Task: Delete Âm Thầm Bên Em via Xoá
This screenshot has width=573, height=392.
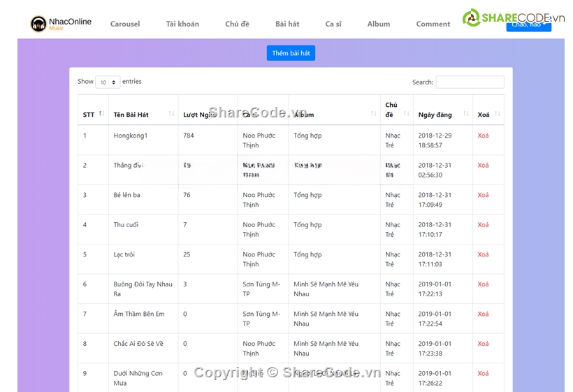Action: click(483, 314)
